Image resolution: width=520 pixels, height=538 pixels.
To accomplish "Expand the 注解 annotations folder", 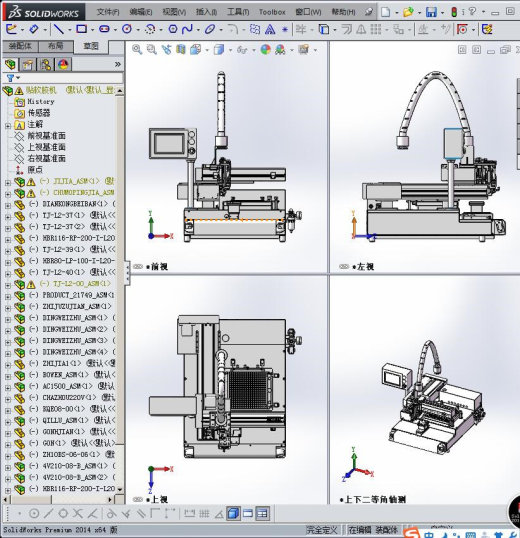I will [8, 126].
